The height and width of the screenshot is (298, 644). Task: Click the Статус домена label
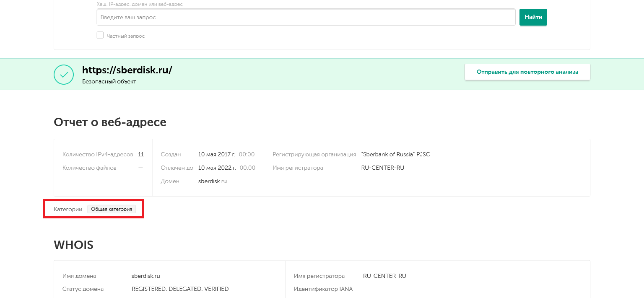pos(83,289)
